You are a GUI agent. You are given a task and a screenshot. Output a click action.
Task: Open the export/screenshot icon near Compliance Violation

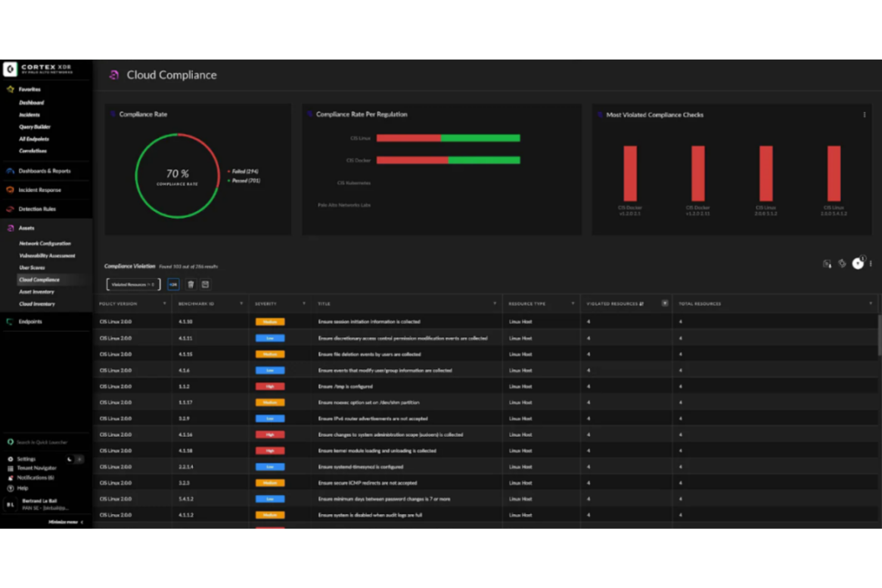pyautogui.click(x=827, y=263)
